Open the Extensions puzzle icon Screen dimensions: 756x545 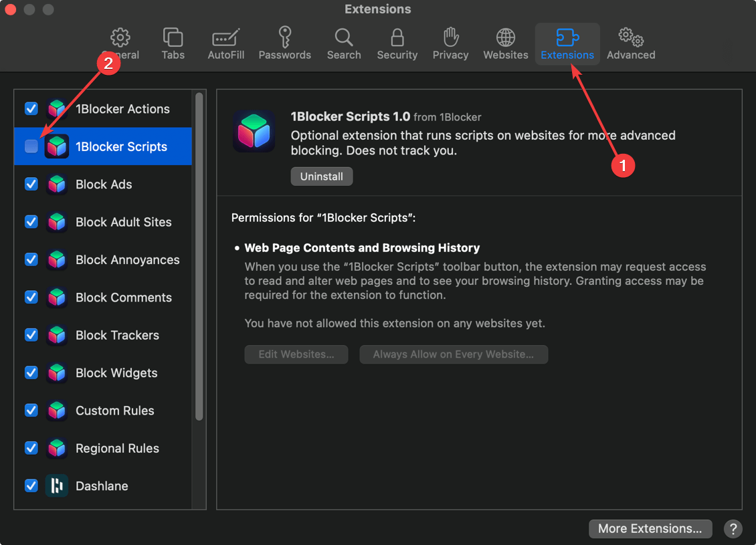point(567,37)
